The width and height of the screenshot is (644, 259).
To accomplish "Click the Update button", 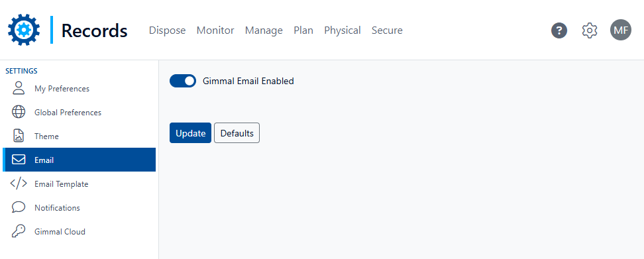I will click(191, 133).
